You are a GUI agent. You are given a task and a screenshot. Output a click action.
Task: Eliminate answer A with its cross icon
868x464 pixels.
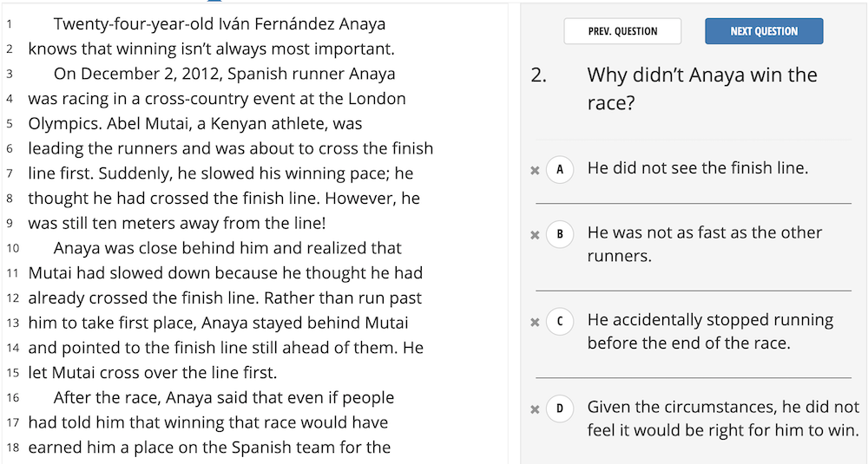click(535, 170)
